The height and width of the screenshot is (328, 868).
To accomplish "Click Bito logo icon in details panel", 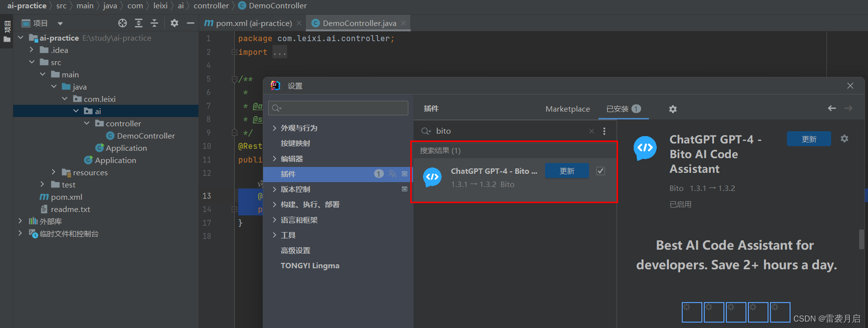I will pos(645,148).
